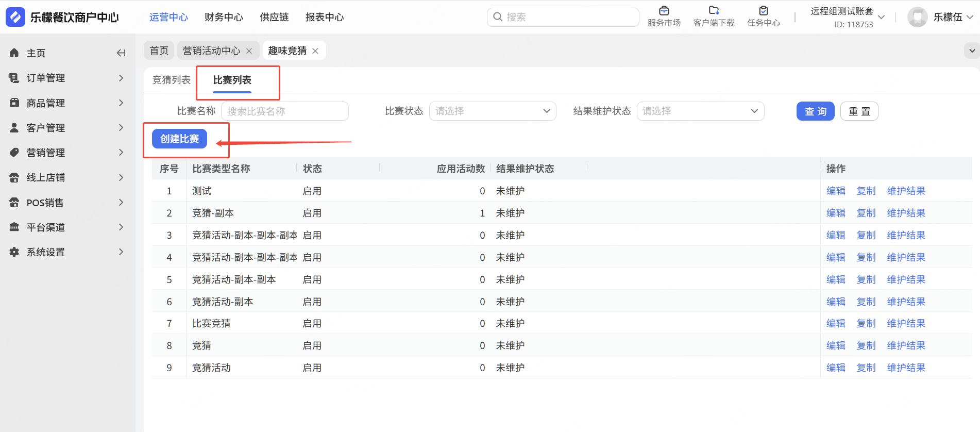Expand the 客户管理 menu chevron
This screenshot has width=980, height=432.
121,127
